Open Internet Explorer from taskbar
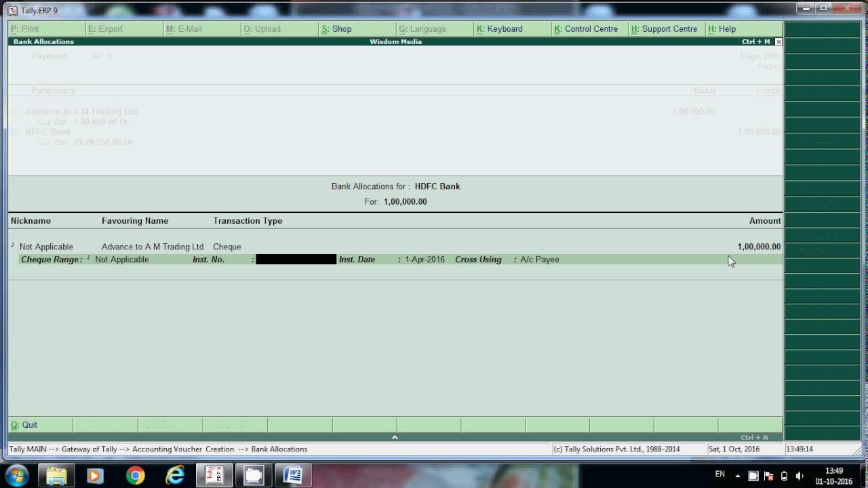The height and width of the screenshot is (488, 868). point(175,476)
